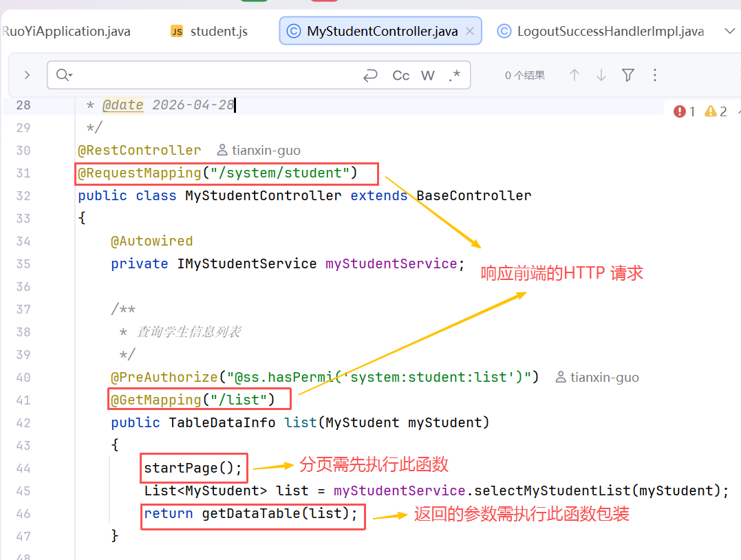
Task: Click the error indicator showing 1
Action: [685, 111]
